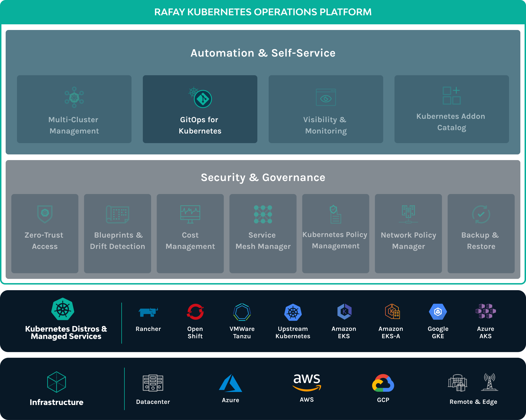This screenshot has height=420, width=526.
Task: Click the Kubernetes Addon Catalog grid icon
Action: (x=452, y=96)
